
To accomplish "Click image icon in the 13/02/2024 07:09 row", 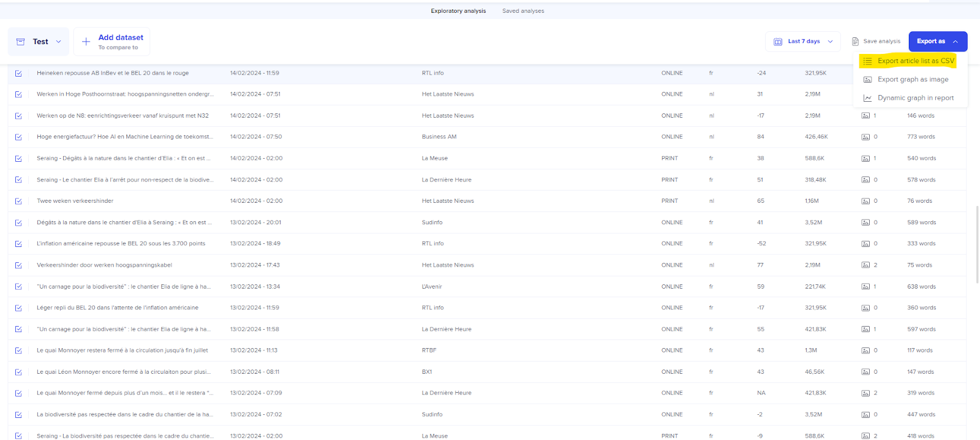I will [x=865, y=393].
